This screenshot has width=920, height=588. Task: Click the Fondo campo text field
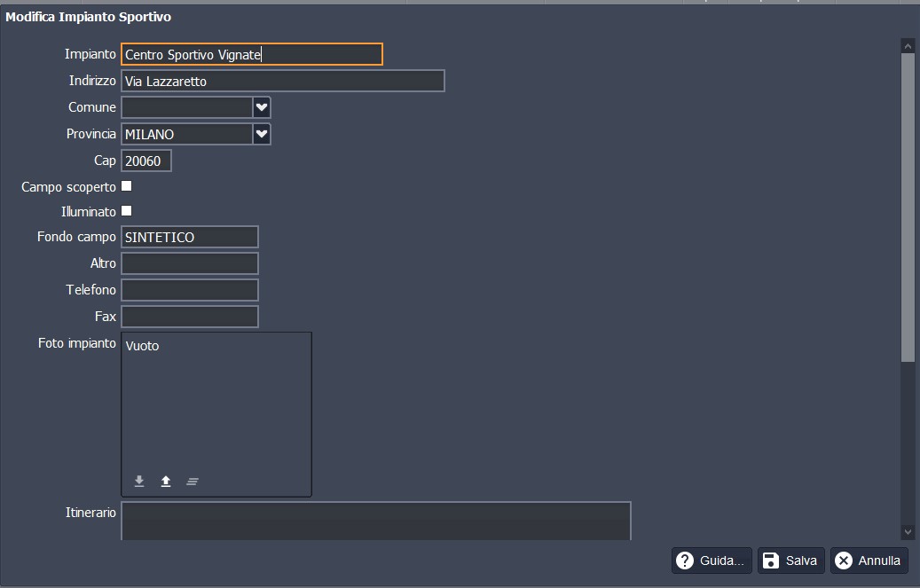[189, 237]
